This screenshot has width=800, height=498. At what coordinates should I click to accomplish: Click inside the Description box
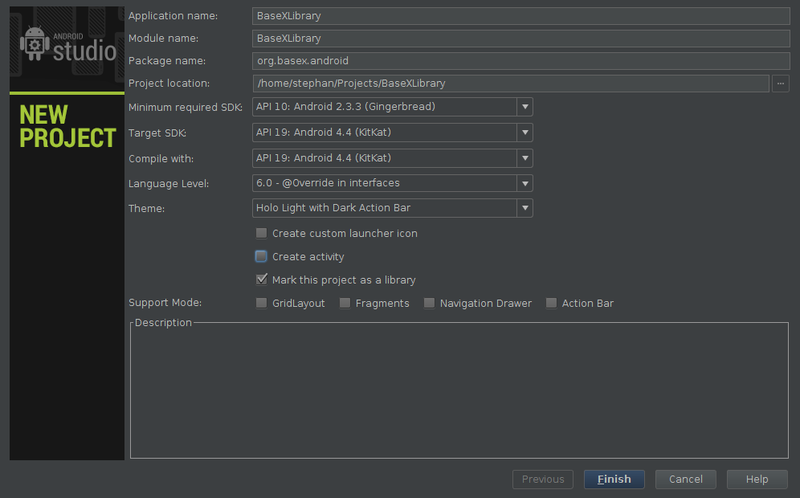459,391
